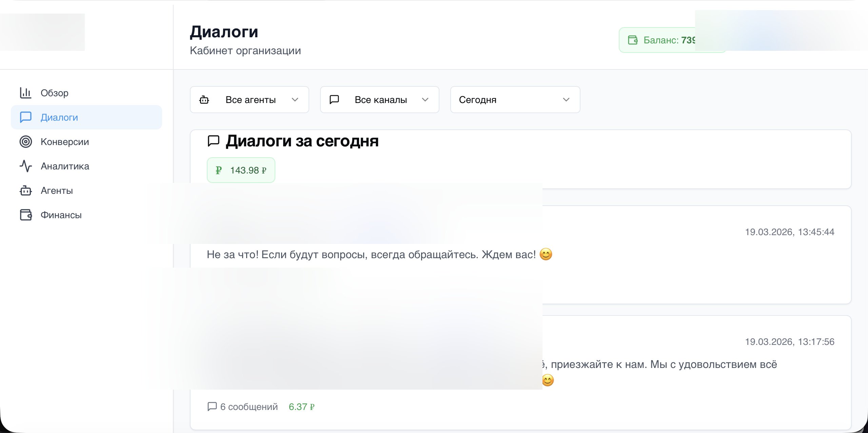The width and height of the screenshot is (868, 433).
Task: Open the Аналитика page
Action: pos(64,166)
